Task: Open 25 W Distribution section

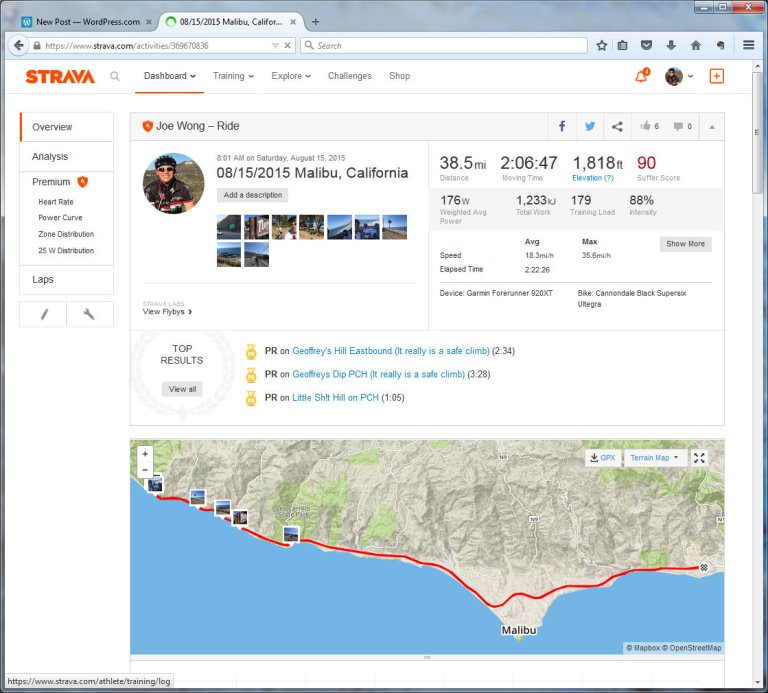Action: coord(66,250)
